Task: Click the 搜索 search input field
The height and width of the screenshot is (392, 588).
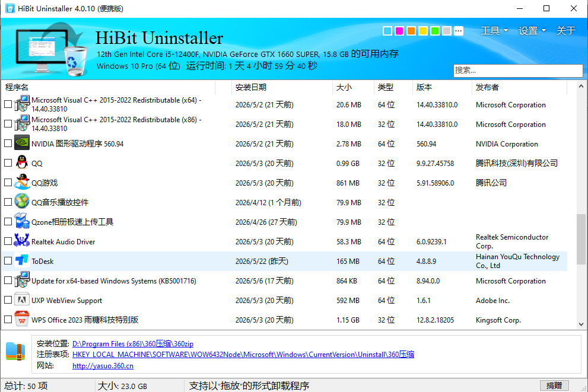Action: pos(518,71)
